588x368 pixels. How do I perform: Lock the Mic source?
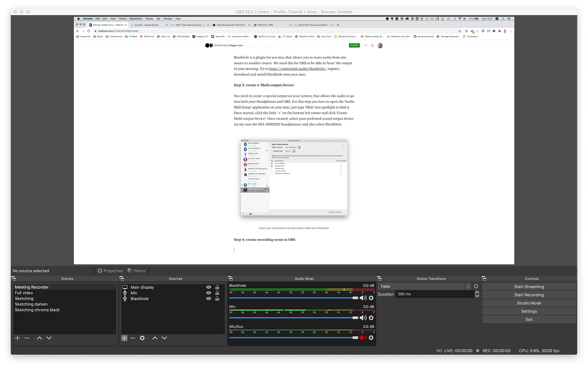217,293
